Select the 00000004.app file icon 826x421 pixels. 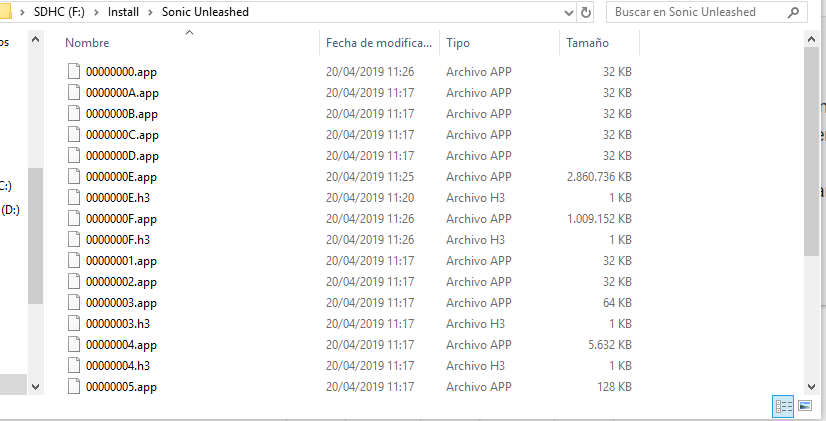coord(74,345)
